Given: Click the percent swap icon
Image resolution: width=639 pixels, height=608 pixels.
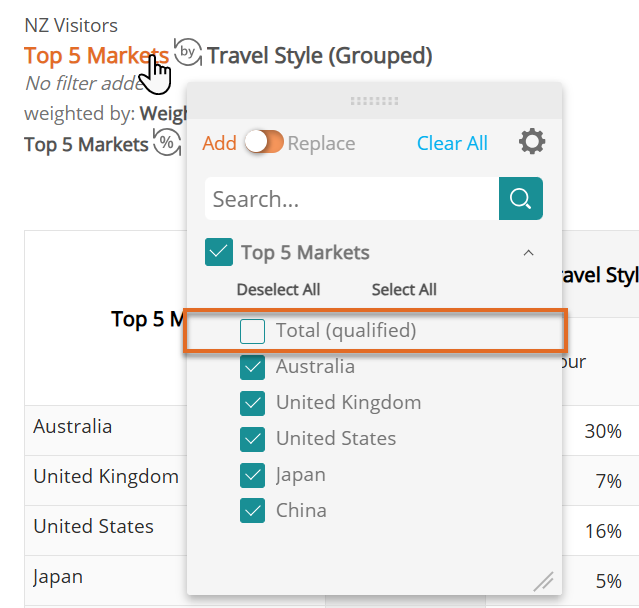Looking at the screenshot, I should pos(167,142).
